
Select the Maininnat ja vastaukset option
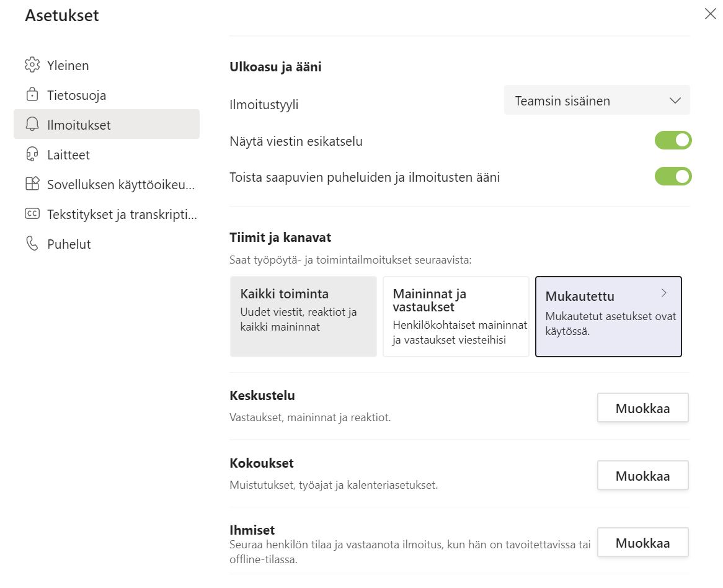point(456,316)
